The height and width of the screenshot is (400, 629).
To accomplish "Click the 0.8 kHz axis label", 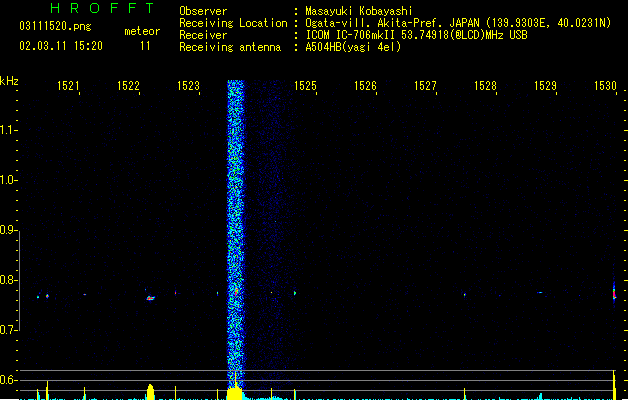I will tap(7, 280).
